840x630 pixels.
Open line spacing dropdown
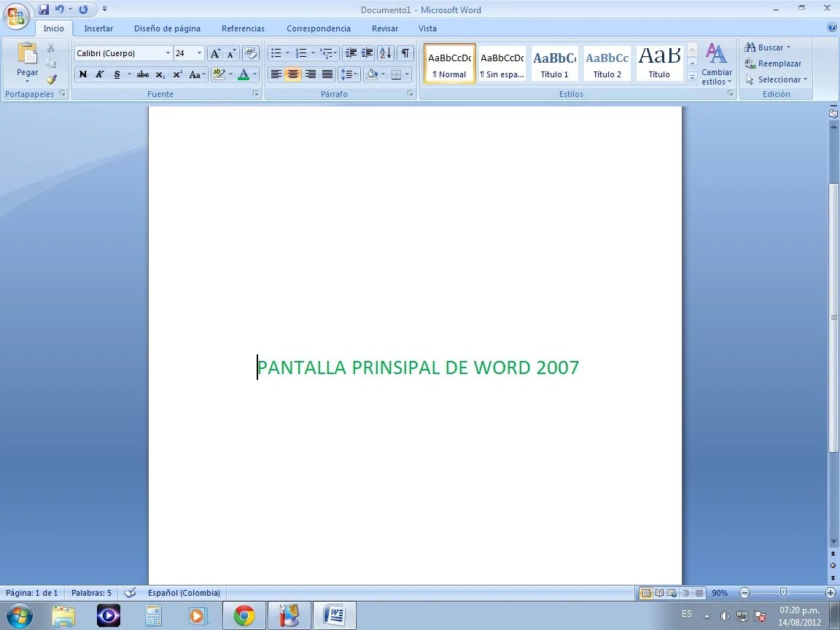pyautogui.click(x=349, y=74)
